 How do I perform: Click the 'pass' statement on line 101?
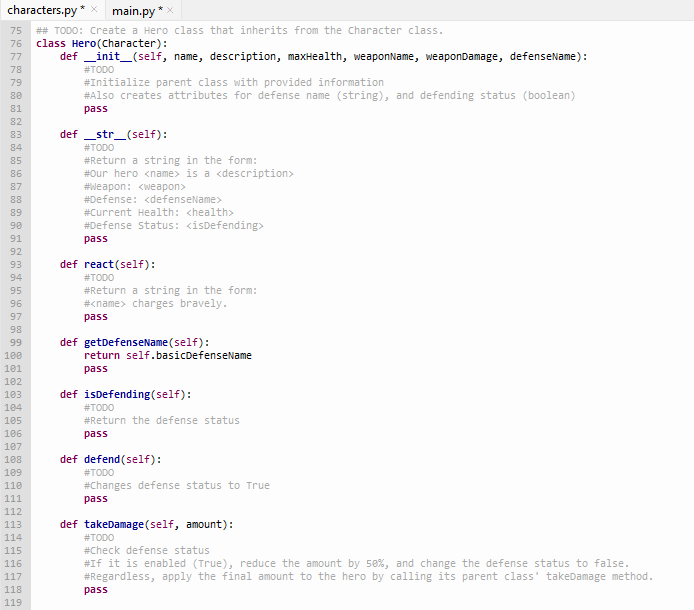click(x=96, y=369)
